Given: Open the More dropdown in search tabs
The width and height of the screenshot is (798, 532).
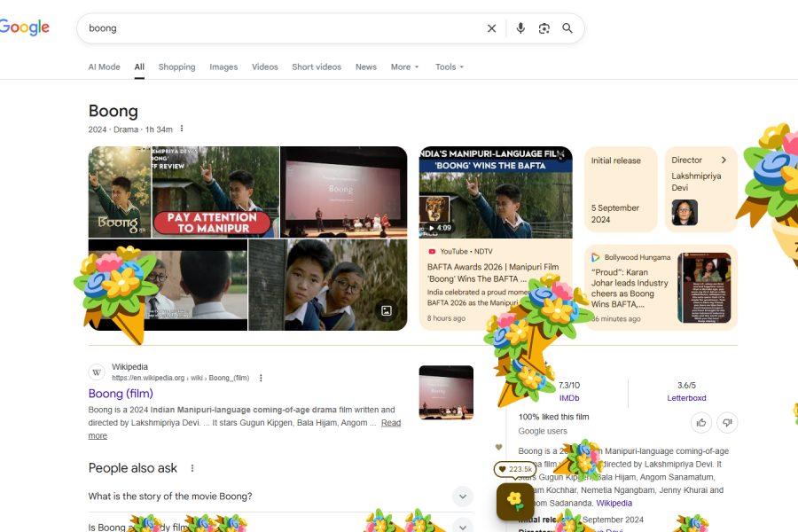Looking at the screenshot, I should [404, 67].
